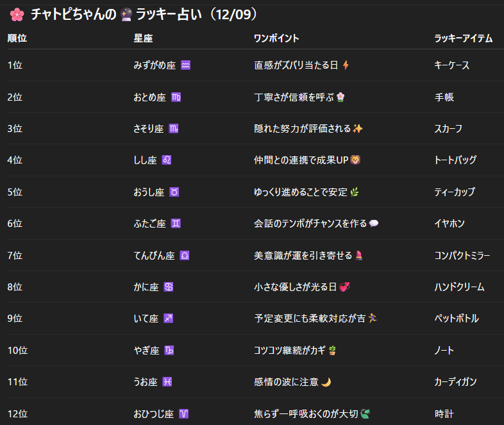
Task: Click the Aries symbol next to おひつじ座
Action: click(x=184, y=414)
